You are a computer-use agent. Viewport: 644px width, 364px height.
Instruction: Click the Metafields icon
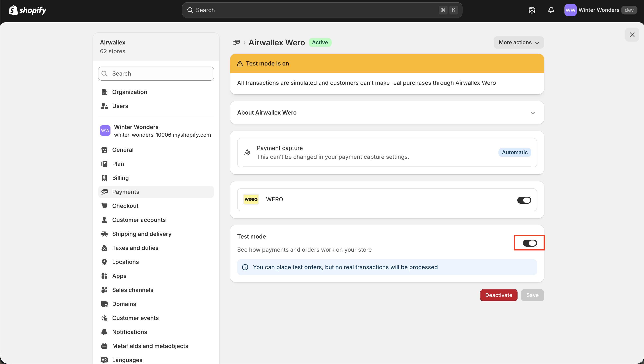[x=104, y=346]
